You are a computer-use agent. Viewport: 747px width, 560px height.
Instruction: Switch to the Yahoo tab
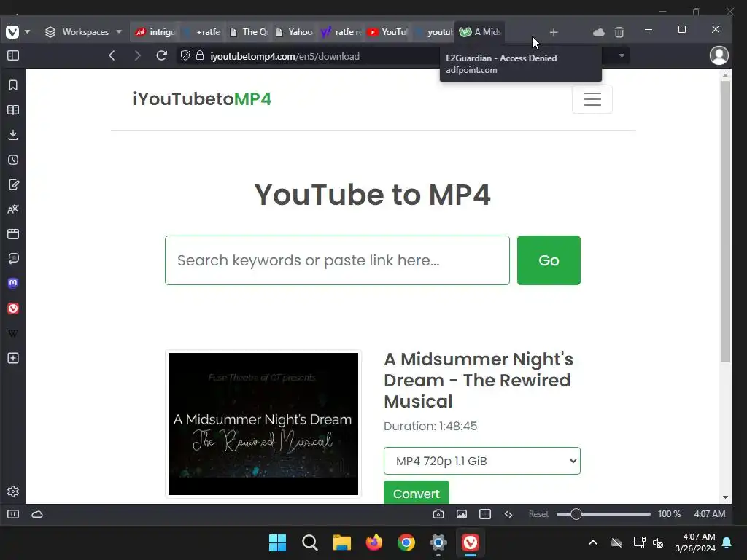pos(295,32)
